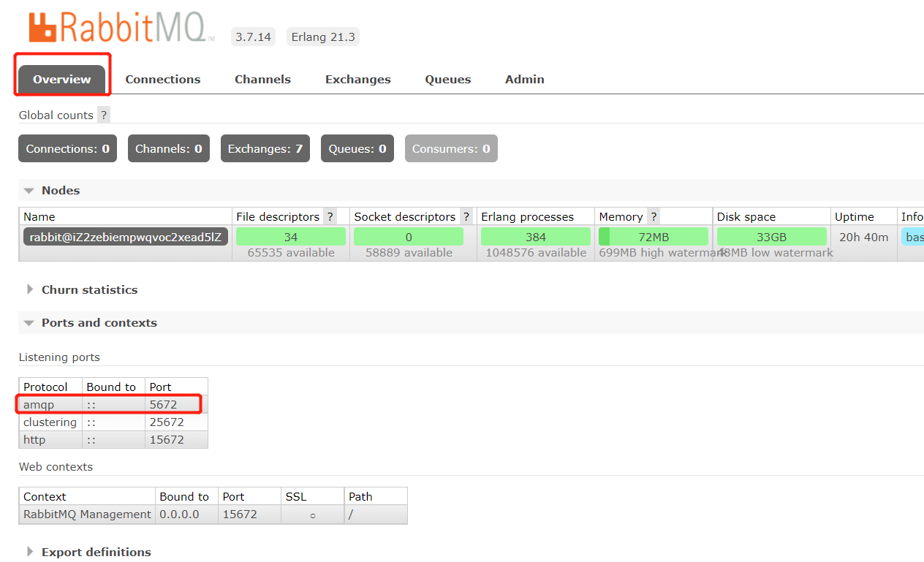Click the port 5672 cell
This screenshot has height=562, width=924.
176,405
